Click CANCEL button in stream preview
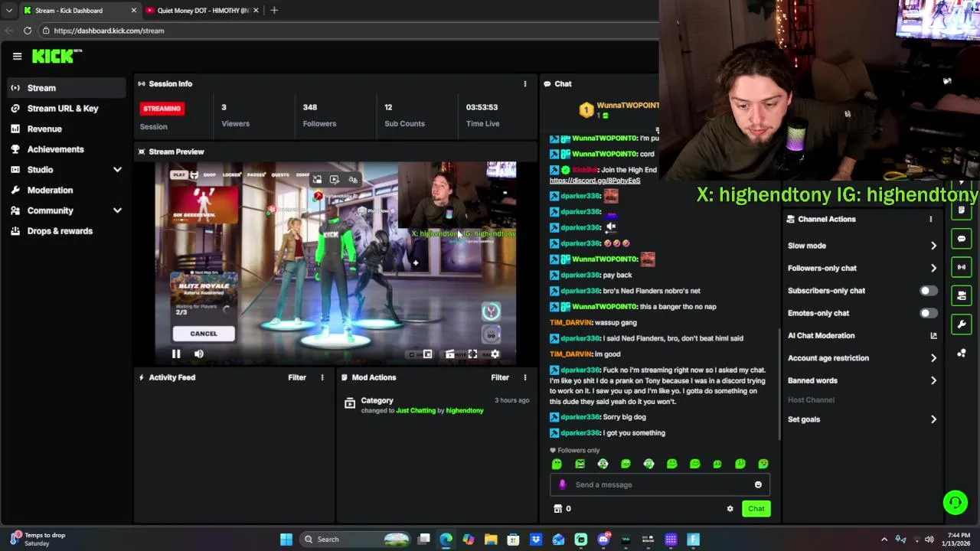 (204, 334)
